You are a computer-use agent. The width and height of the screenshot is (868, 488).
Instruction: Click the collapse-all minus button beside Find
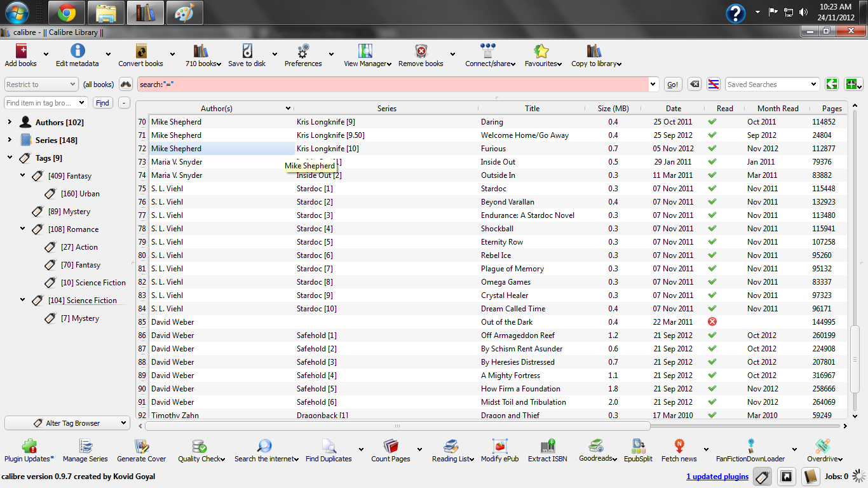[x=123, y=103]
